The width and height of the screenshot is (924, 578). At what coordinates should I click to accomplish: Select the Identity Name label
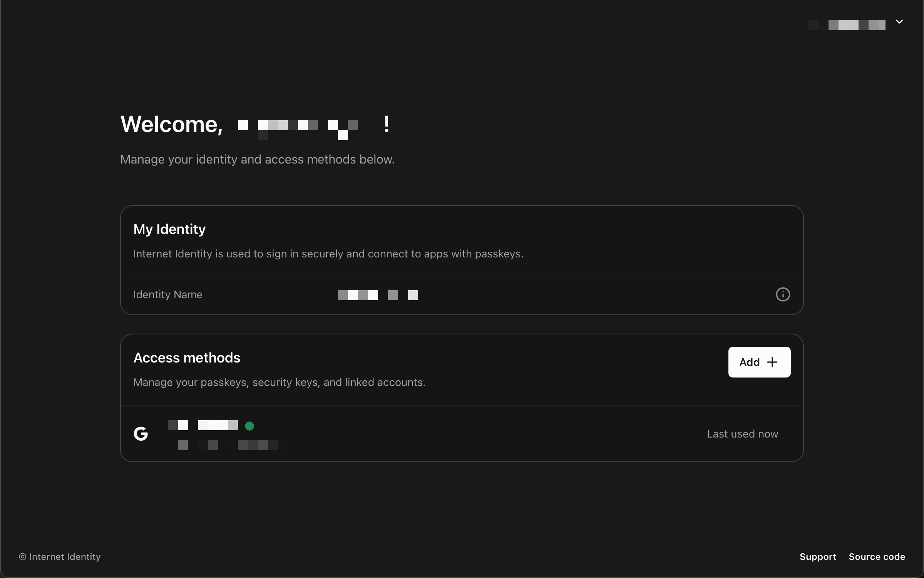(167, 294)
